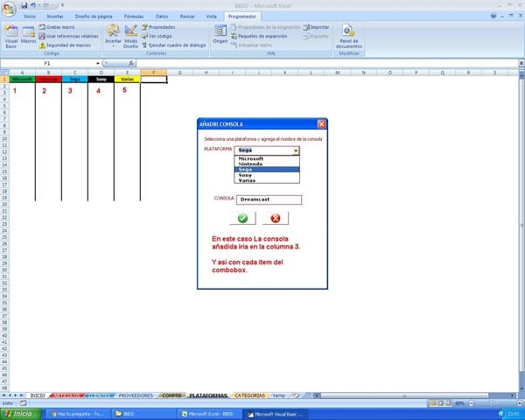Click the Excel Help question mark icon

493,16
